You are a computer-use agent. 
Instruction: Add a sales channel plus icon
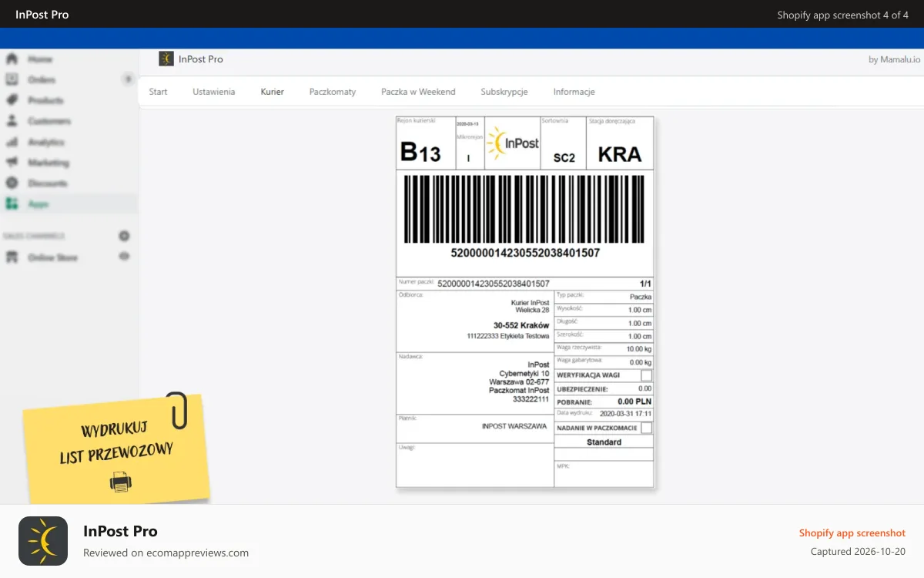pyautogui.click(x=124, y=236)
